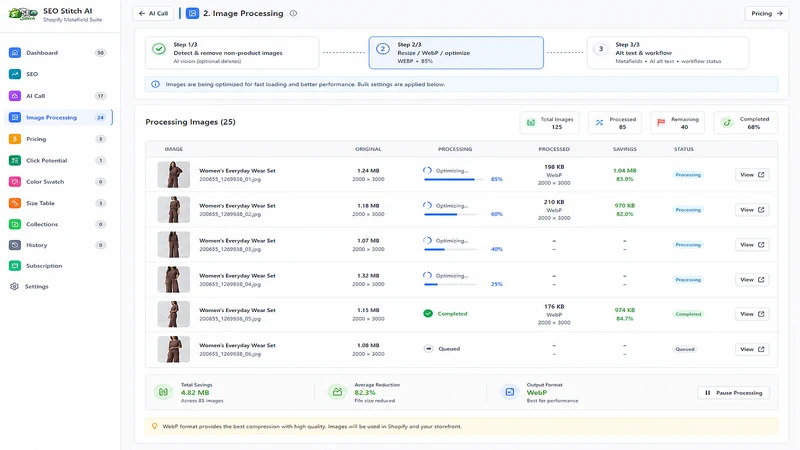Viewport: 800px width, 450px height.
Task: Click the Dashboard count badge 50
Action: pos(101,53)
